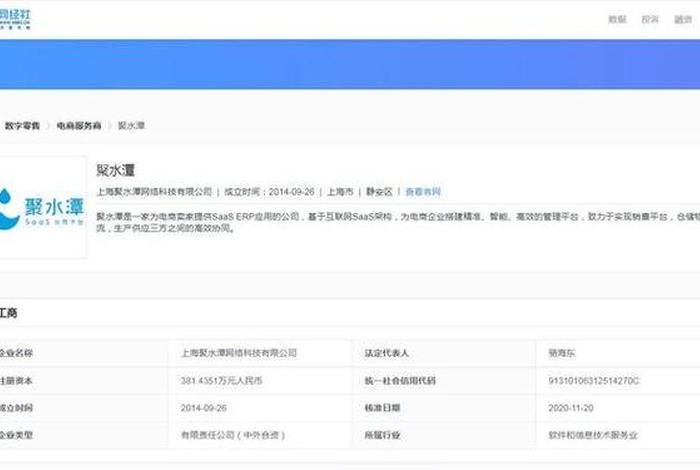Select the legal representative name cell
The height and width of the screenshot is (470, 700).
tap(618, 353)
